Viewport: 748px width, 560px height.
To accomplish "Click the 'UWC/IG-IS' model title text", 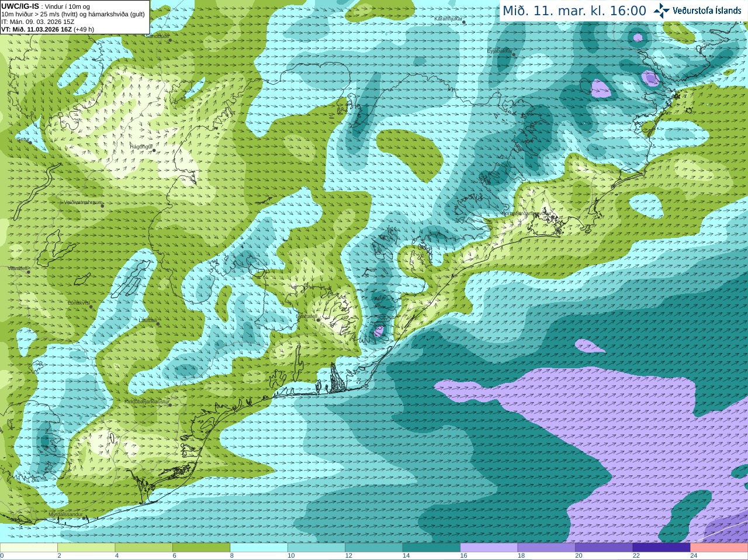I will [20, 6].
